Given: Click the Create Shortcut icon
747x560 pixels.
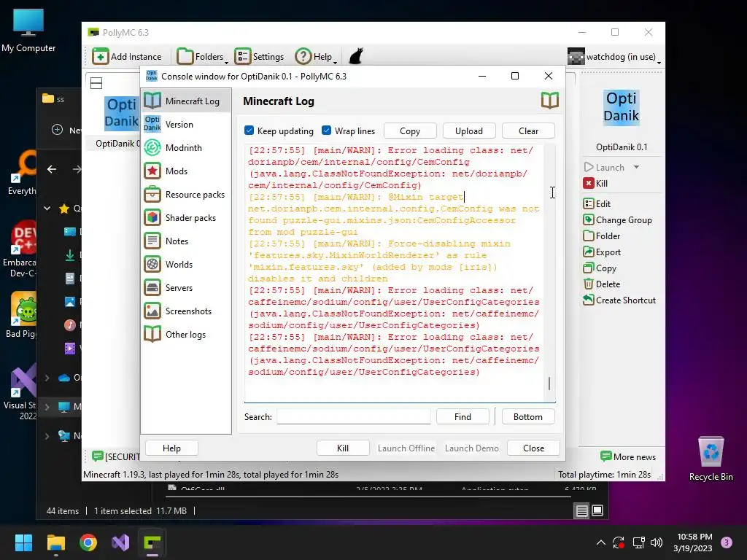Looking at the screenshot, I should tap(589, 300).
